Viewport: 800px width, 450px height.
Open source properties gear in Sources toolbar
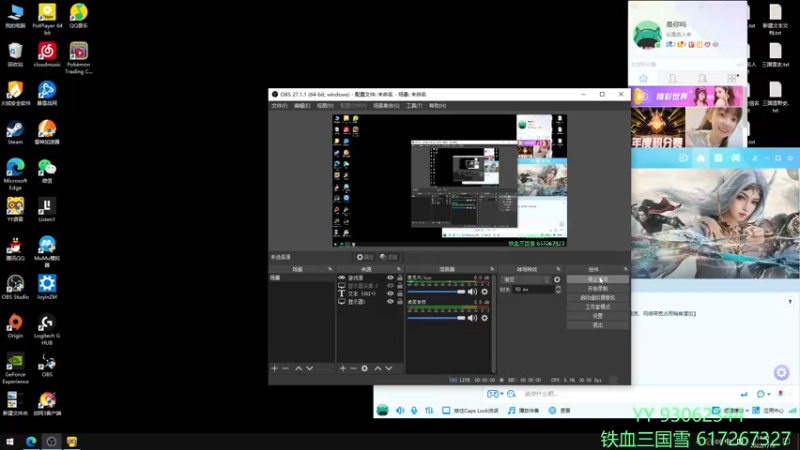pyautogui.click(x=364, y=368)
